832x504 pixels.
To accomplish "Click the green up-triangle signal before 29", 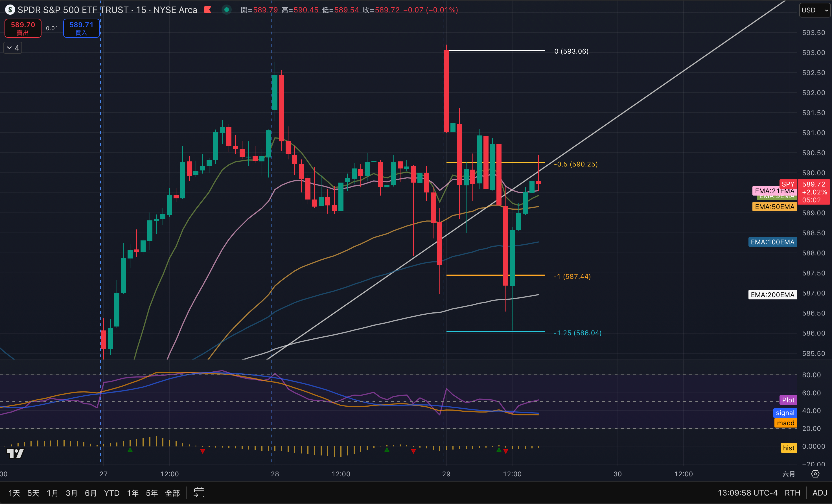I will pyautogui.click(x=387, y=450).
